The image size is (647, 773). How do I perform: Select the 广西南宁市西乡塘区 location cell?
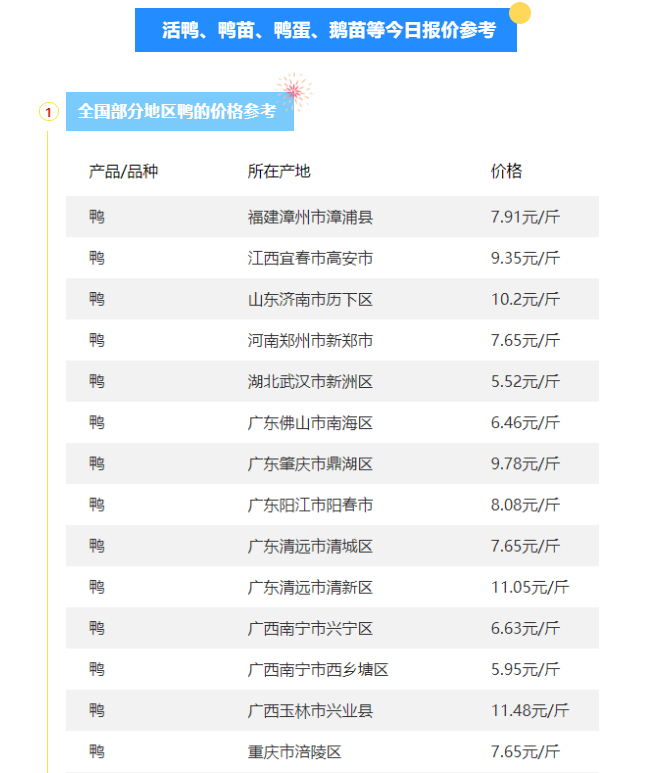[317, 669]
